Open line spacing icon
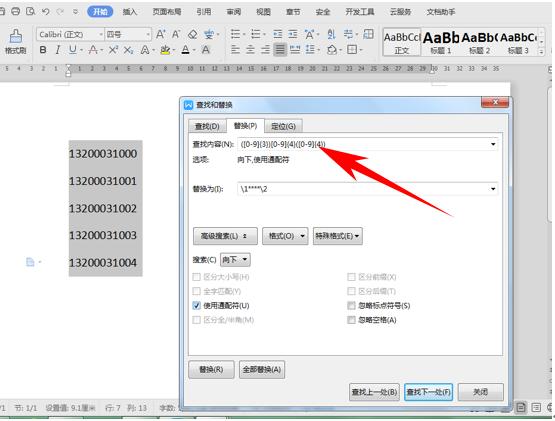Viewport: 555px width, 421px height. click(x=310, y=50)
